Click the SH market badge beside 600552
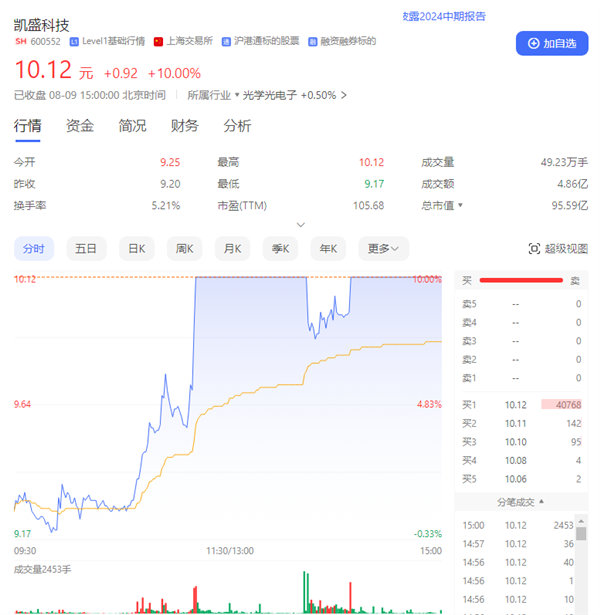Screen dimensions: 600x615 pos(20,41)
